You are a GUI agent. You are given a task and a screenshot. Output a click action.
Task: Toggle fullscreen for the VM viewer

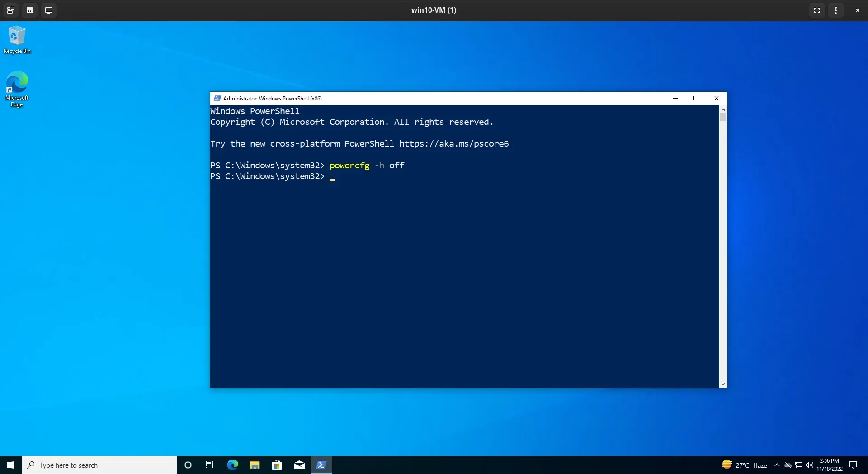point(816,10)
